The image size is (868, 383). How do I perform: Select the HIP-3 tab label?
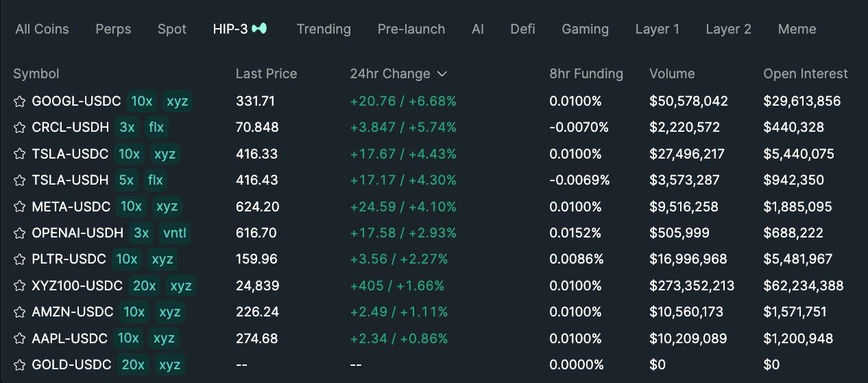coord(230,30)
